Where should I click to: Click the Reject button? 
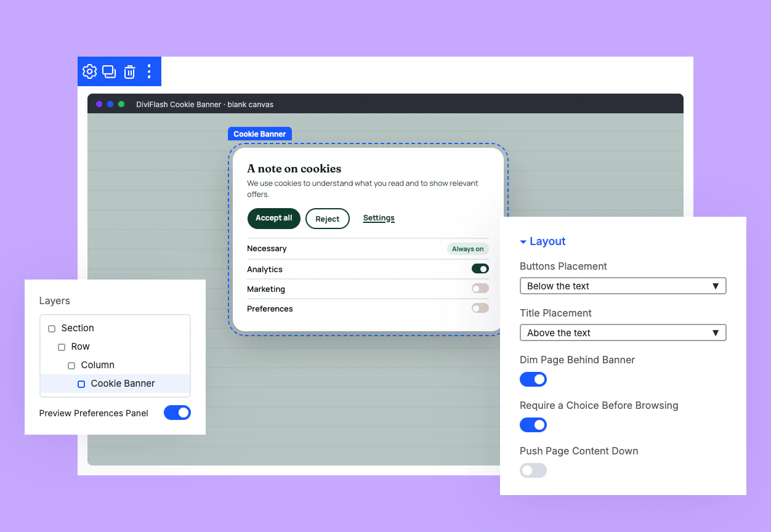coord(328,219)
